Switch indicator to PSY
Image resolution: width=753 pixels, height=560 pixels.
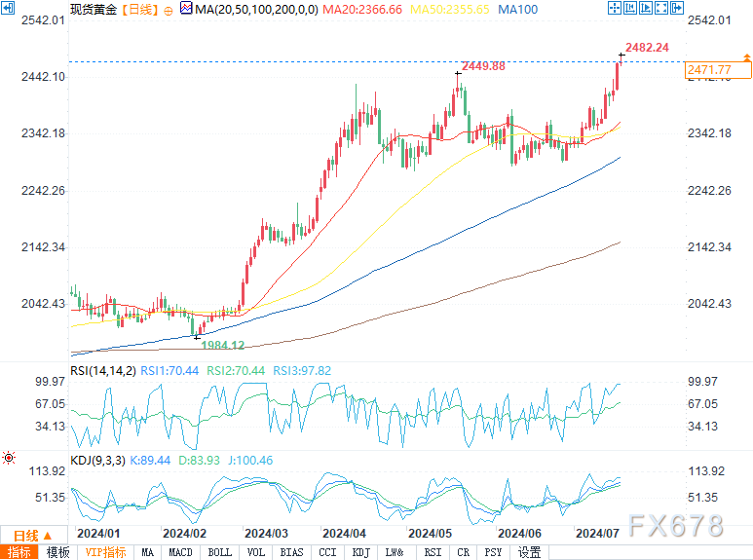click(493, 552)
